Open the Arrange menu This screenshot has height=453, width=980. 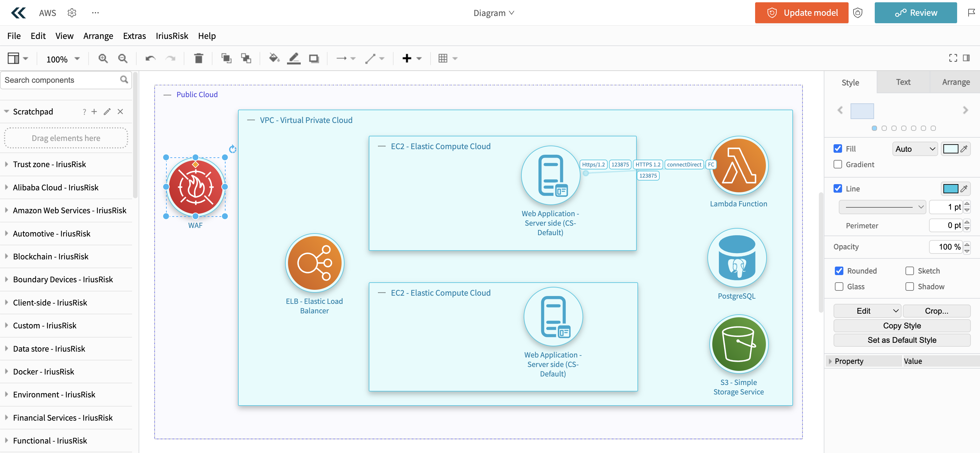click(98, 36)
